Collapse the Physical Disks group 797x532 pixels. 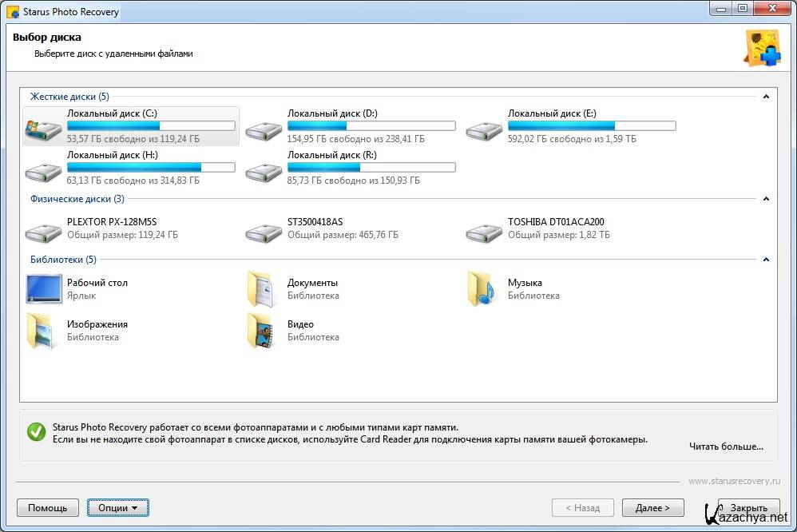point(766,199)
